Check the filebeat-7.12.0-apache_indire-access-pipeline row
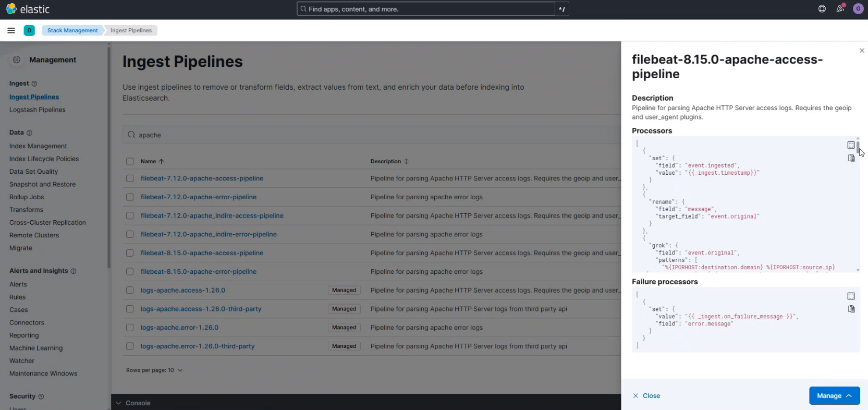Image resolution: width=868 pixels, height=410 pixels. (x=130, y=215)
